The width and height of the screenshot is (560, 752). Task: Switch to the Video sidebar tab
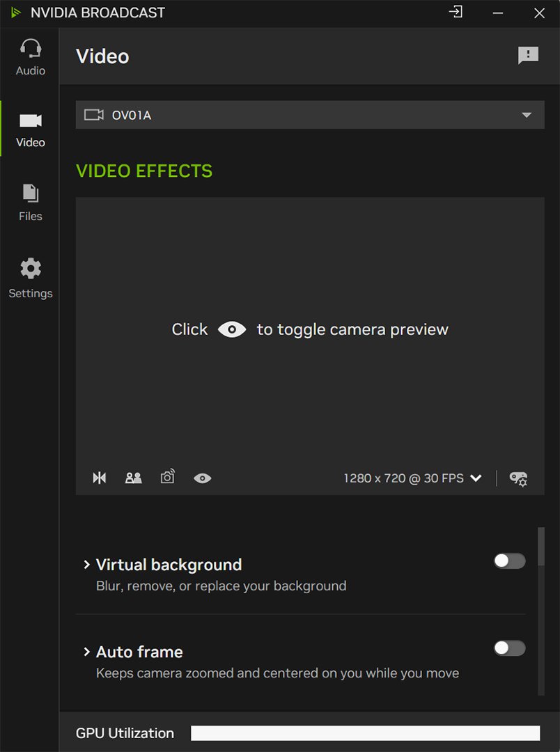pyautogui.click(x=30, y=129)
